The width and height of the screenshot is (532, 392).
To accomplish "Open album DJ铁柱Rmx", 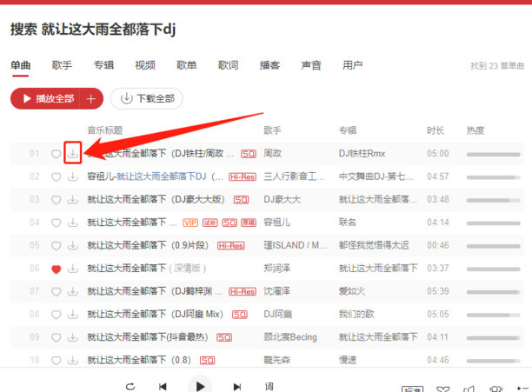I will 362,154.
